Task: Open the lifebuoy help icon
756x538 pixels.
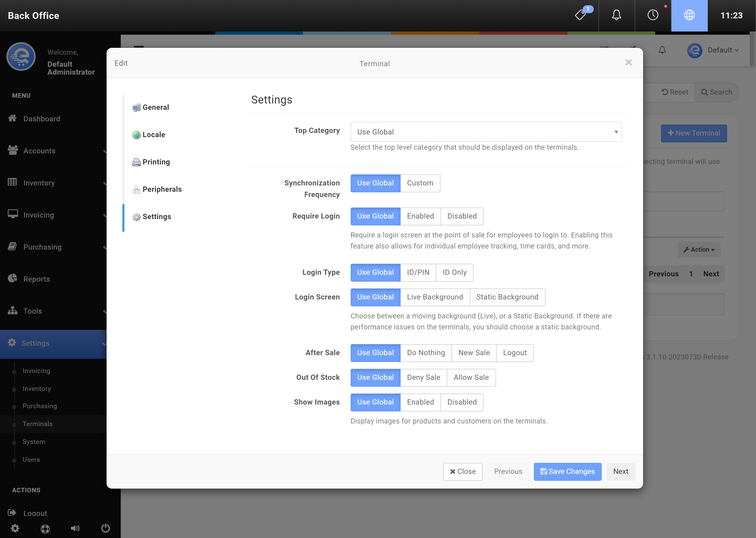Action: pos(45,529)
